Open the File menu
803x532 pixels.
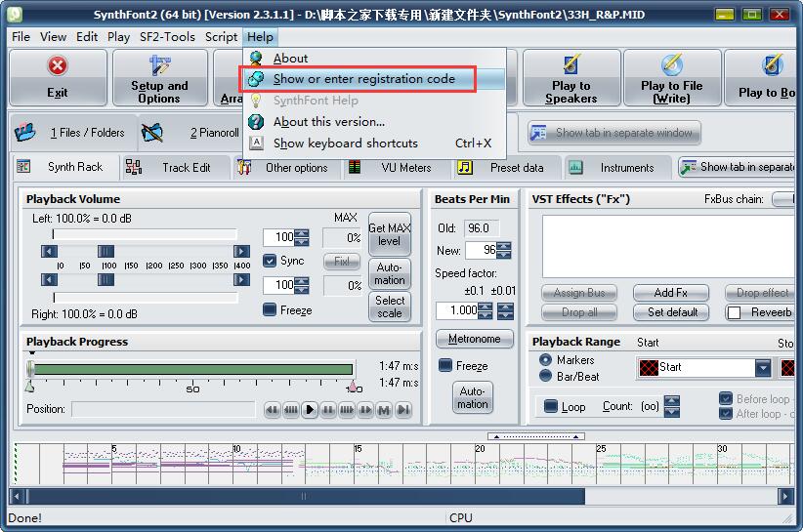(21, 37)
